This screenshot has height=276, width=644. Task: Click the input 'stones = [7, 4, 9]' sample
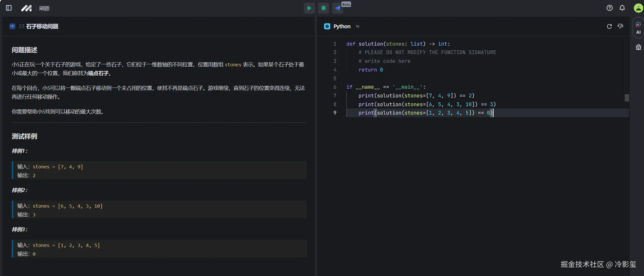[x=58, y=167]
